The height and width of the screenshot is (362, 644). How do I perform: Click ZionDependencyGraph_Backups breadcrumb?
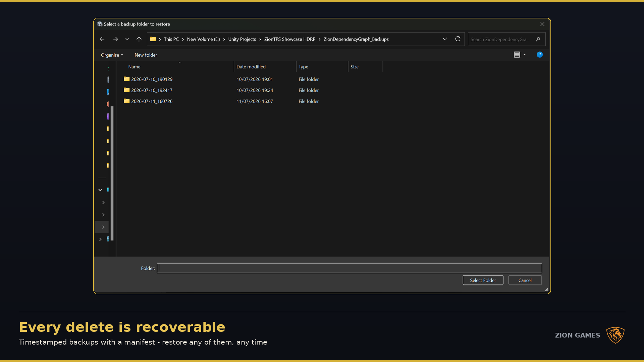pos(356,39)
